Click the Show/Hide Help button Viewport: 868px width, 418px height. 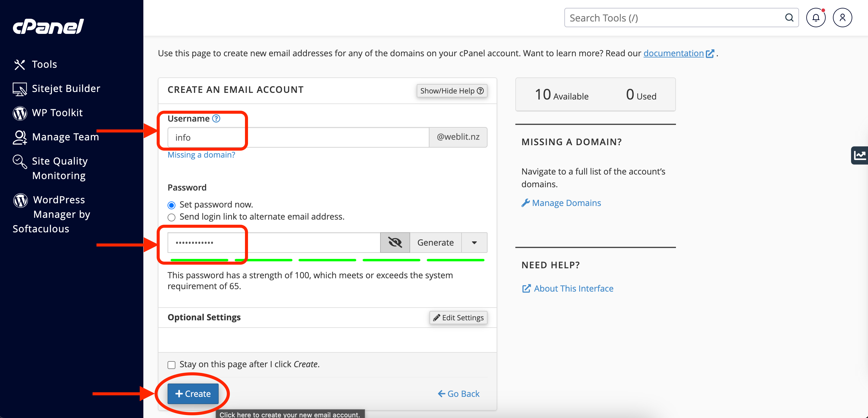452,91
